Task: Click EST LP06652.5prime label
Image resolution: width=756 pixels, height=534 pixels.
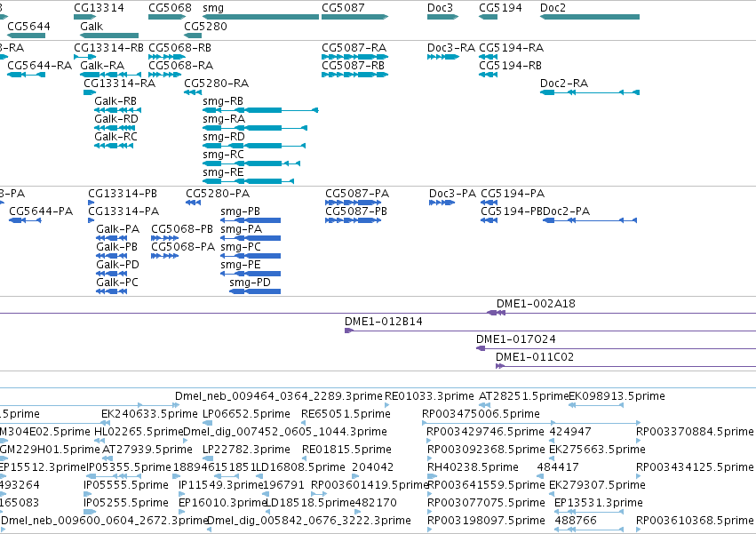Action: [x=246, y=414]
